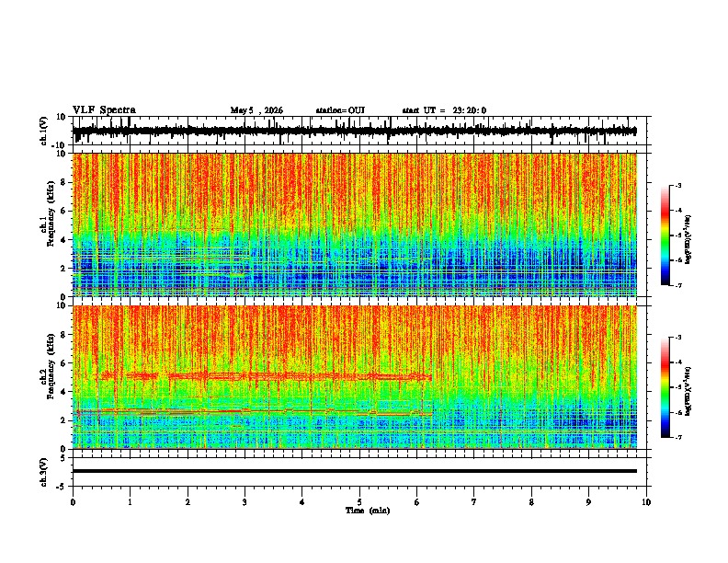This screenshot has height=563, width=728.
Task: Click the Time (min) axis label
Action: pyautogui.click(x=368, y=511)
